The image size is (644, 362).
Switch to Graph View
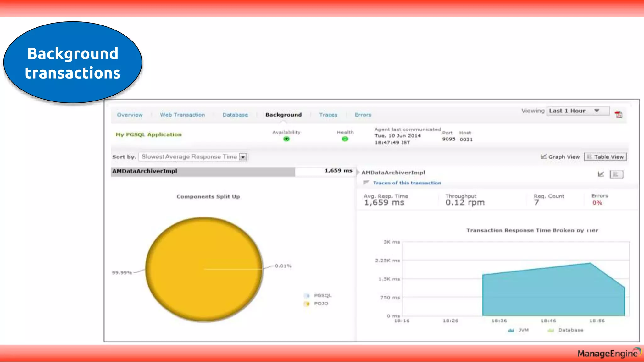[x=560, y=157]
